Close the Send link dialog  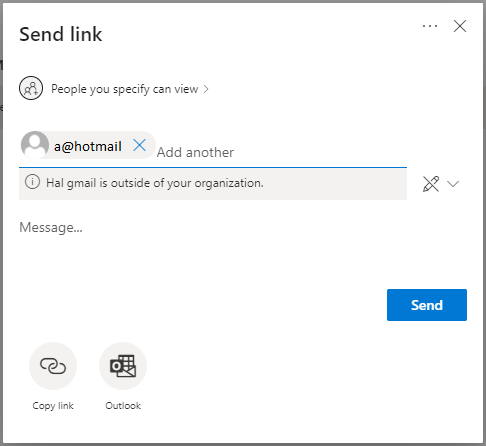[x=460, y=26]
